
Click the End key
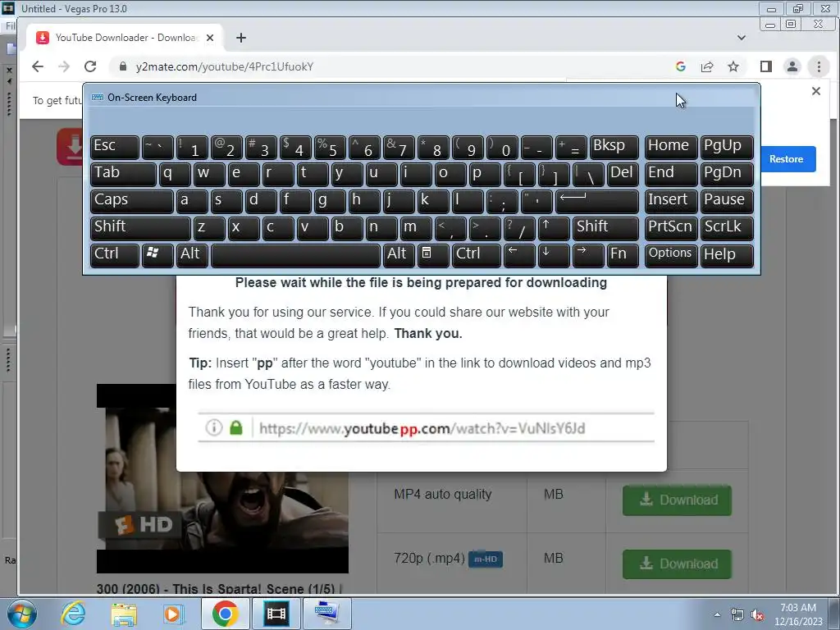pos(671,174)
